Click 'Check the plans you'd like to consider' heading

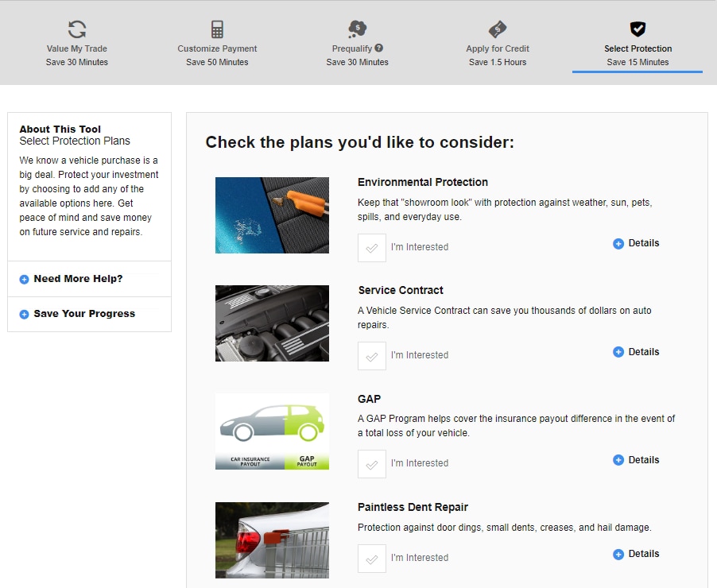pyautogui.click(x=359, y=142)
